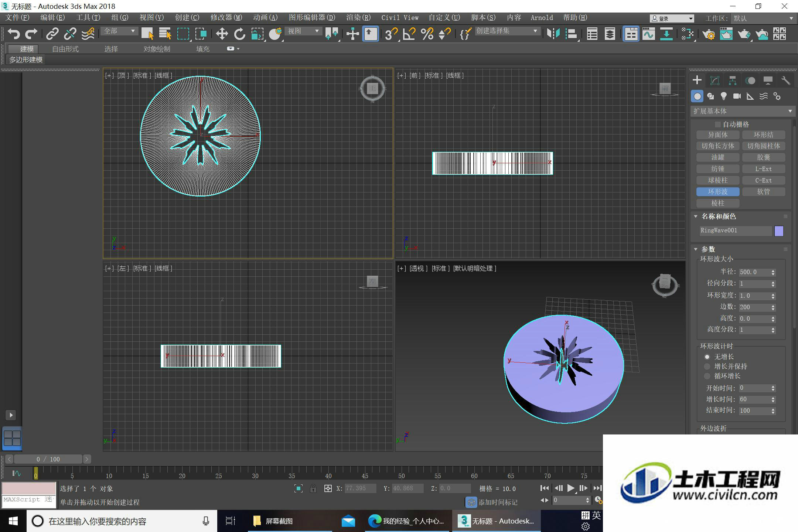The width and height of the screenshot is (798, 532).
Task: Activate the Select and Scale tool
Action: [258, 34]
